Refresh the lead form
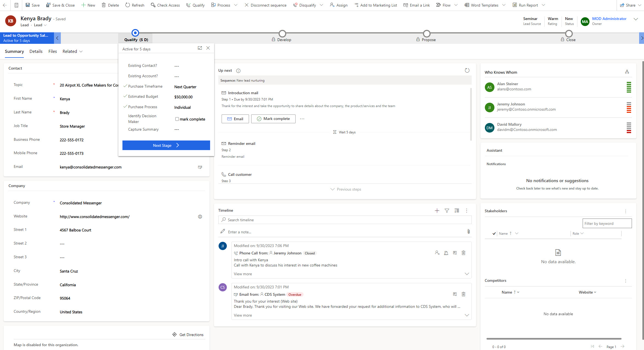This screenshot has width=644, height=350. coord(135,5)
